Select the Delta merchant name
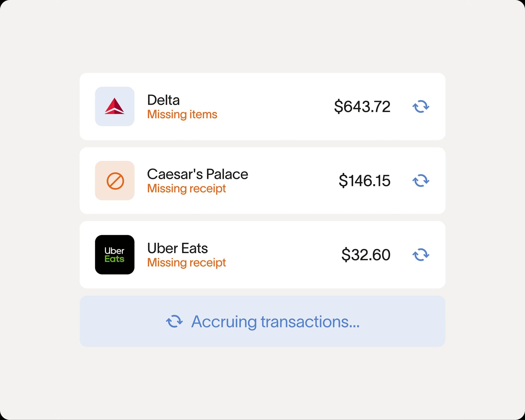Screen dimensions: 525x420 click(163, 100)
